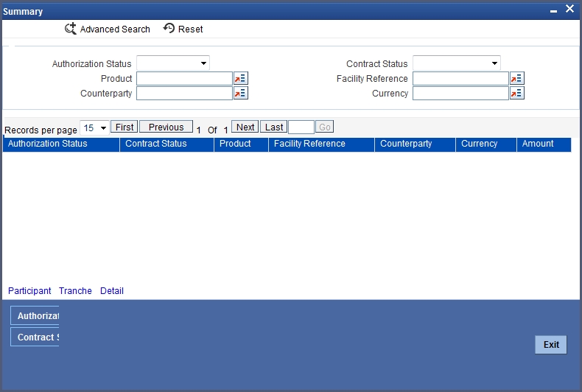Open the Tranche link
This screenshot has height=392, width=582.
pos(75,290)
